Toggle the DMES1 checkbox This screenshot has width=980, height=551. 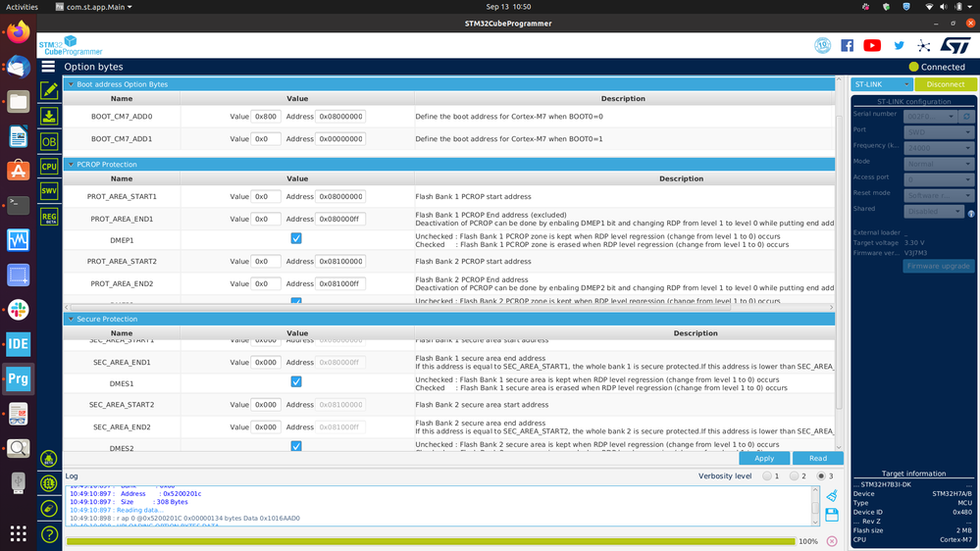pos(296,381)
